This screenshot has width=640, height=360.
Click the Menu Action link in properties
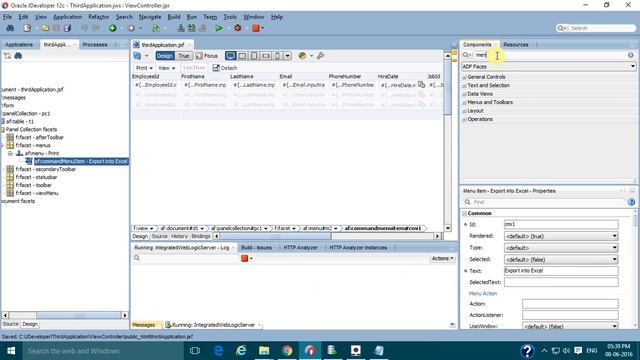coord(482,293)
